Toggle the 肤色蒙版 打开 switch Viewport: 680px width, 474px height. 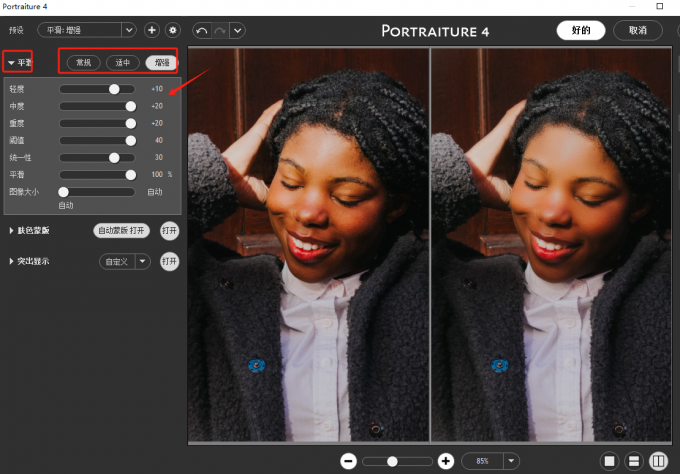tap(169, 231)
